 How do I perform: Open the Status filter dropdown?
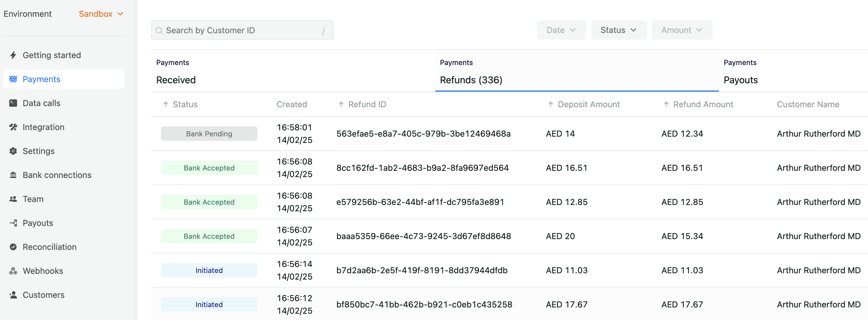[x=619, y=30]
